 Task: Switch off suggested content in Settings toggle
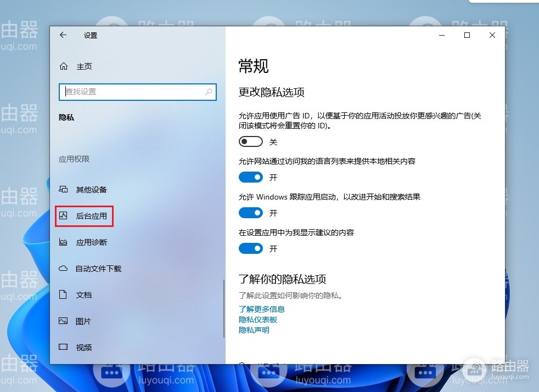point(251,248)
